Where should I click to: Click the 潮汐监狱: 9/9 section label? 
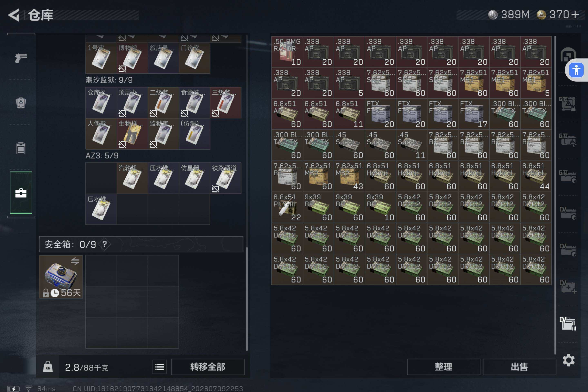click(x=109, y=80)
